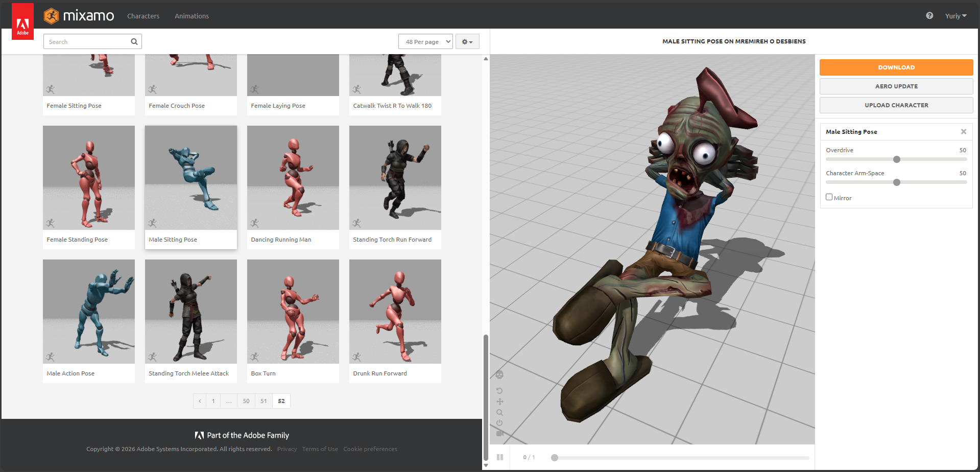Click the power reset icon in viewport

(x=499, y=423)
